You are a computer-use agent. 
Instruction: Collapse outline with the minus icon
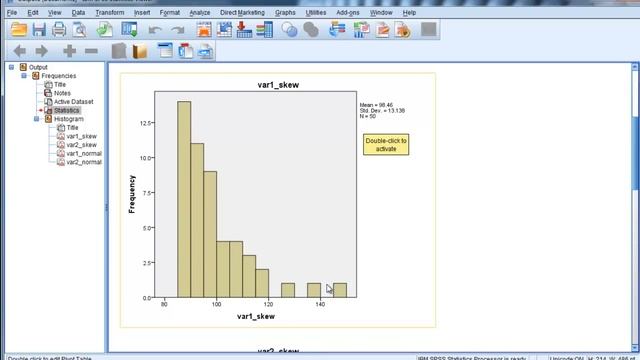click(91, 51)
